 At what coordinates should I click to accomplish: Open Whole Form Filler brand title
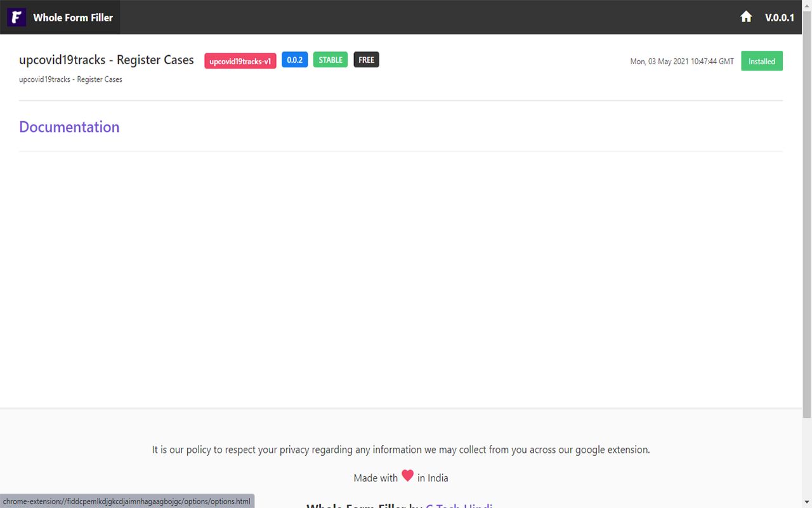(73, 18)
